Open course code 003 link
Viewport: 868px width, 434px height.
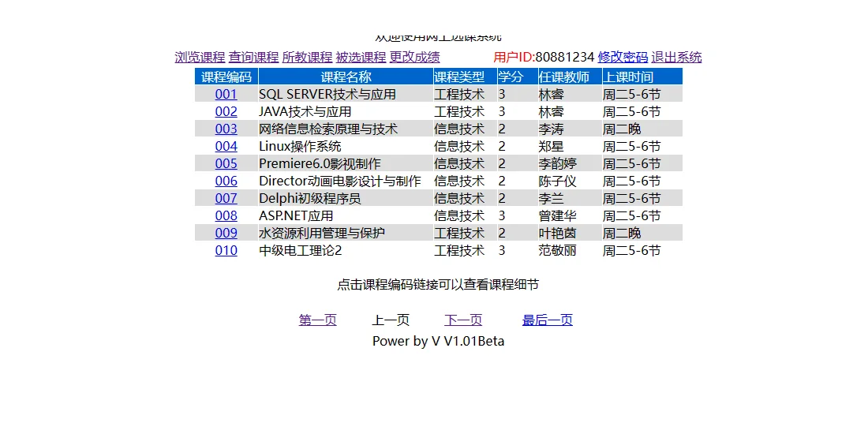226,129
